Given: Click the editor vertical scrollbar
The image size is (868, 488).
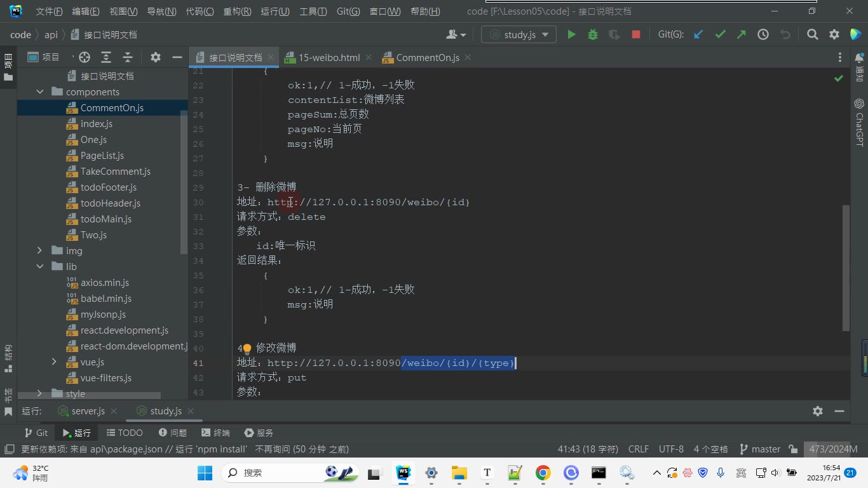Looking at the screenshot, I should click(x=846, y=268).
